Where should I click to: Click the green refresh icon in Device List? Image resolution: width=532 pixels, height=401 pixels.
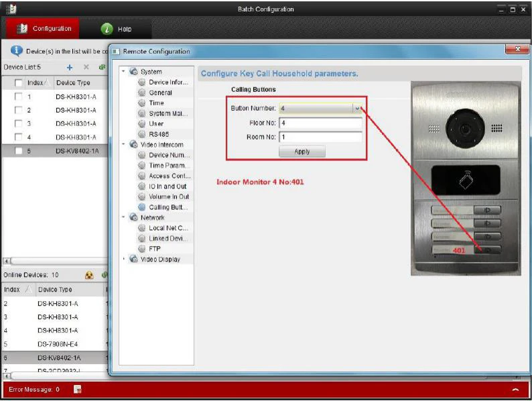[102, 67]
